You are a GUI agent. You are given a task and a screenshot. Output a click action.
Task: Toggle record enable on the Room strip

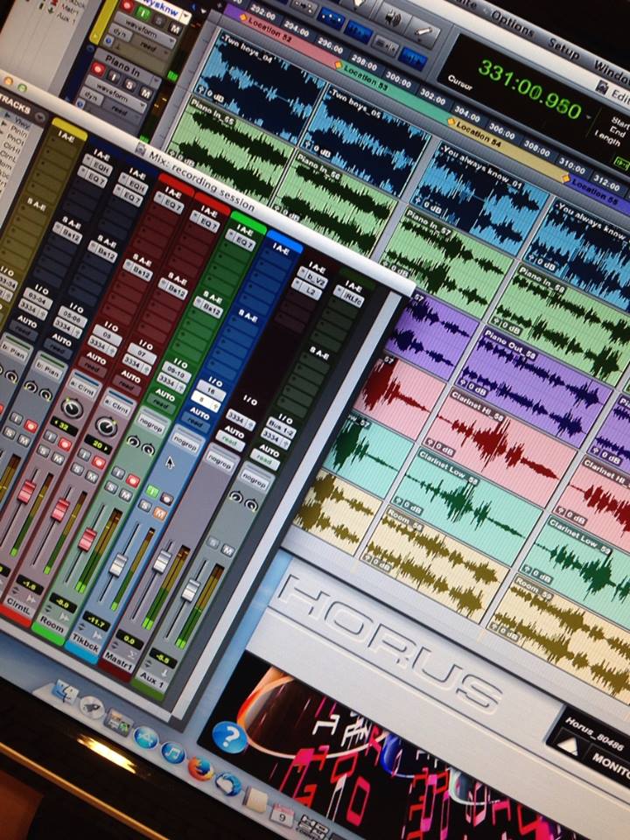point(133,480)
